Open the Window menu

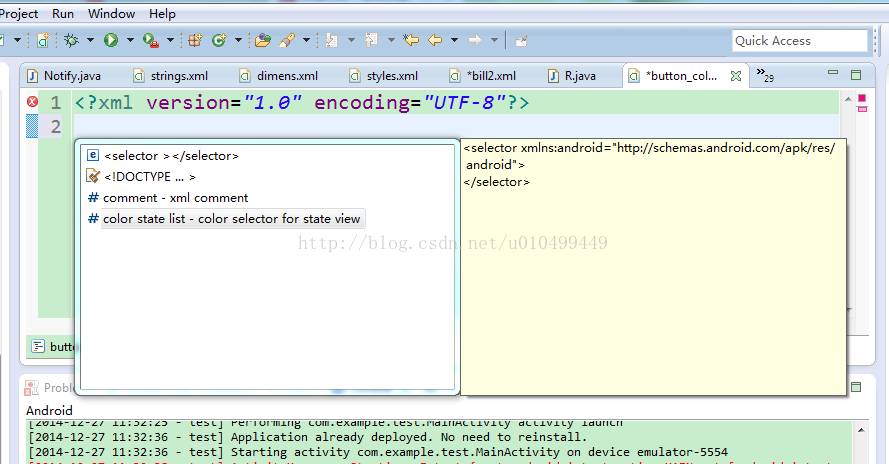click(x=111, y=14)
